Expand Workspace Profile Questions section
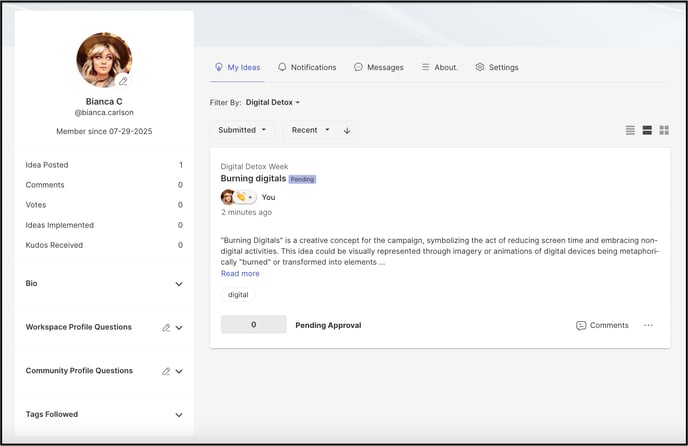The image size is (688, 446). pos(179,327)
